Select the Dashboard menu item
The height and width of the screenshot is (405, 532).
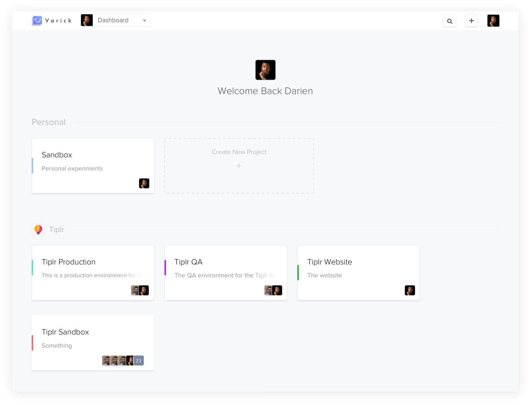click(113, 20)
